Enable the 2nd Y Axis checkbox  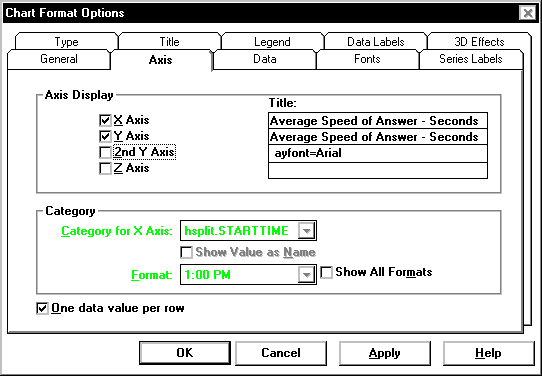point(105,152)
